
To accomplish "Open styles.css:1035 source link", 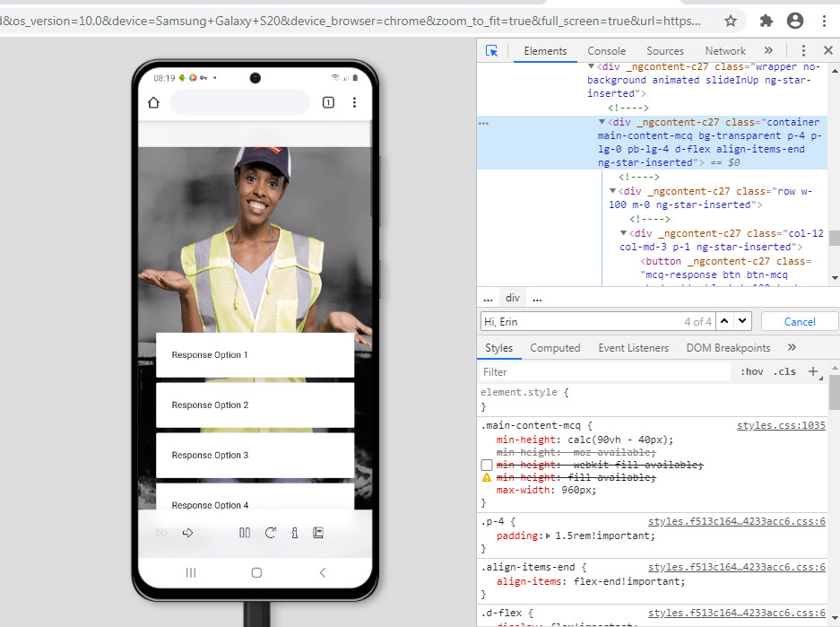I will click(781, 425).
